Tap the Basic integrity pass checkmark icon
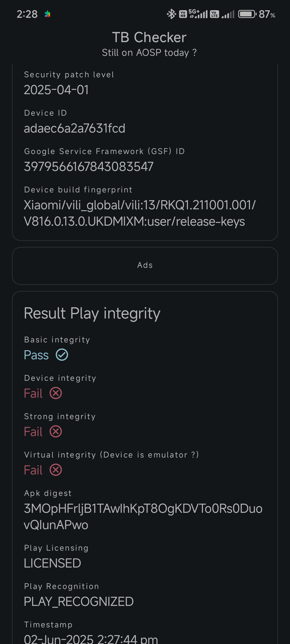The width and height of the screenshot is (290, 644). pyautogui.click(x=62, y=355)
